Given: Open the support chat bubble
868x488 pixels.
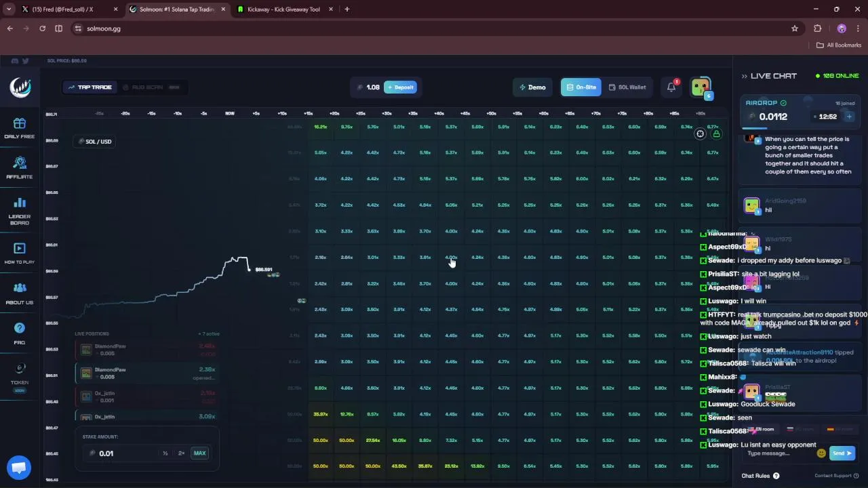Looking at the screenshot, I should tap(18, 468).
